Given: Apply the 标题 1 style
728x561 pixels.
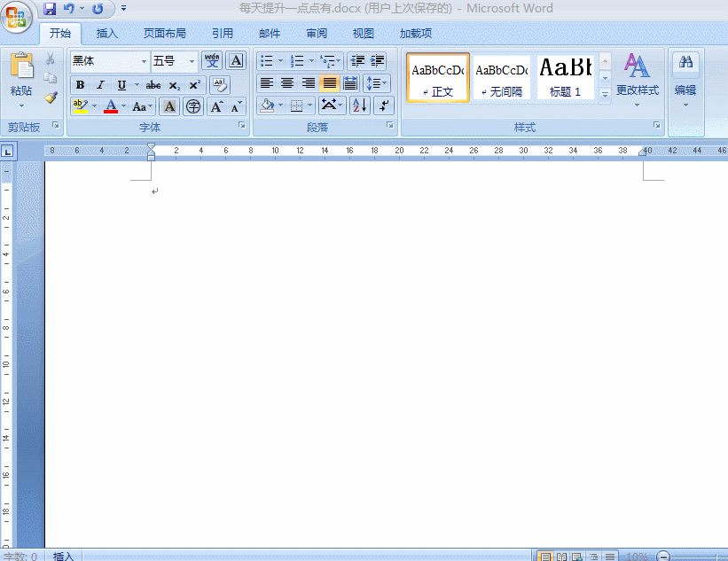Looking at the screenshot, I should (x=565, y=77).
